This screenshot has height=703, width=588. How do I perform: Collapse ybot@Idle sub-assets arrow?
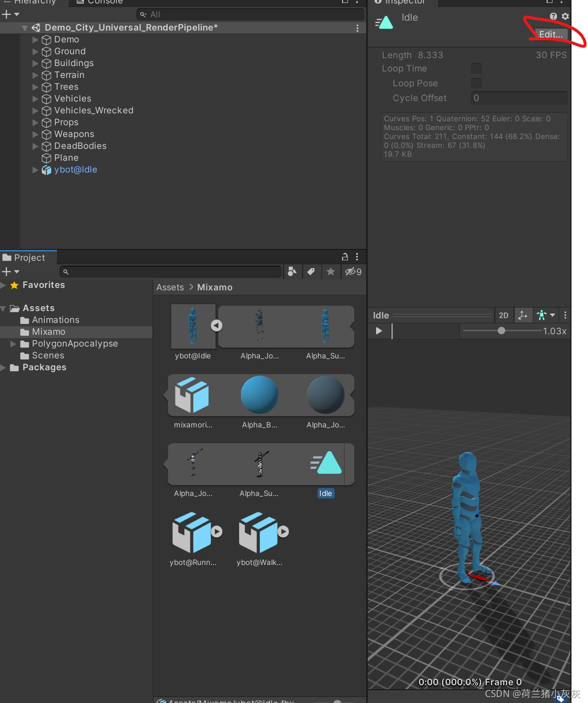(x=216, y=325)
